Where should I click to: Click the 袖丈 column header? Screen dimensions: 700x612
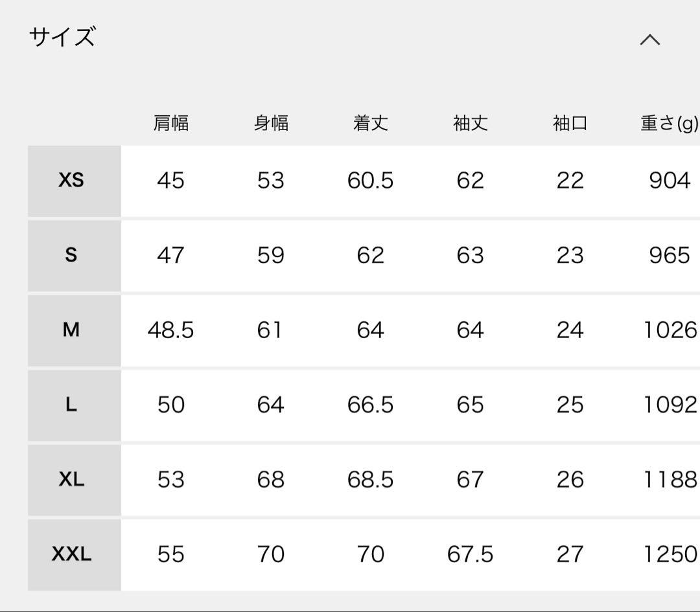pyautogui.click(x=469, y=123)
